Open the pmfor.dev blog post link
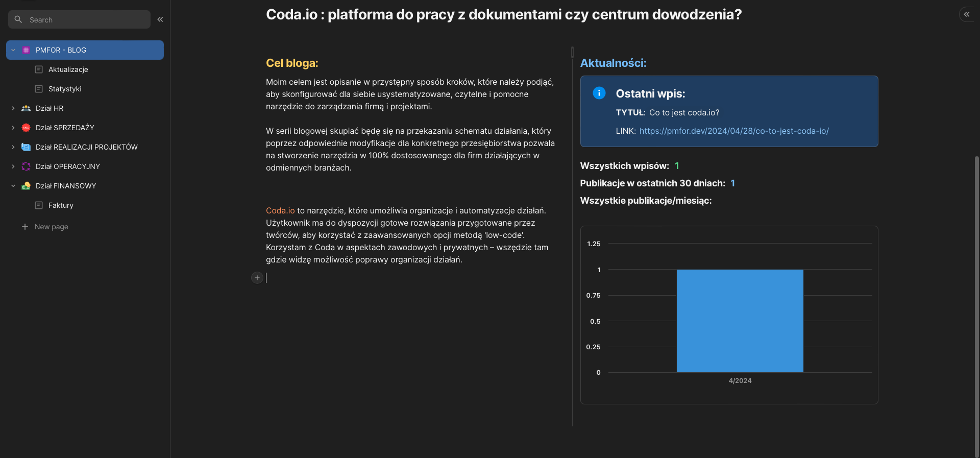The width and height of the screenshot is (980, 458). point(733,131)
